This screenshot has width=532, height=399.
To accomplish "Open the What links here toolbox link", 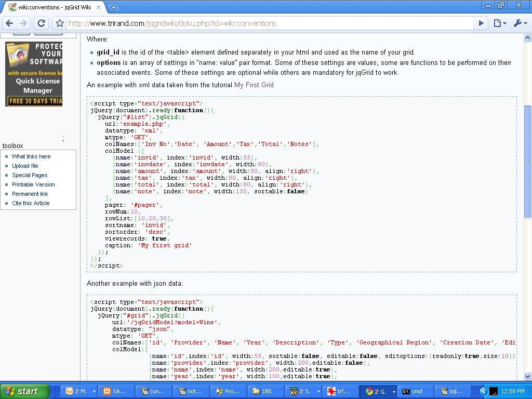I will pos(31,156).
